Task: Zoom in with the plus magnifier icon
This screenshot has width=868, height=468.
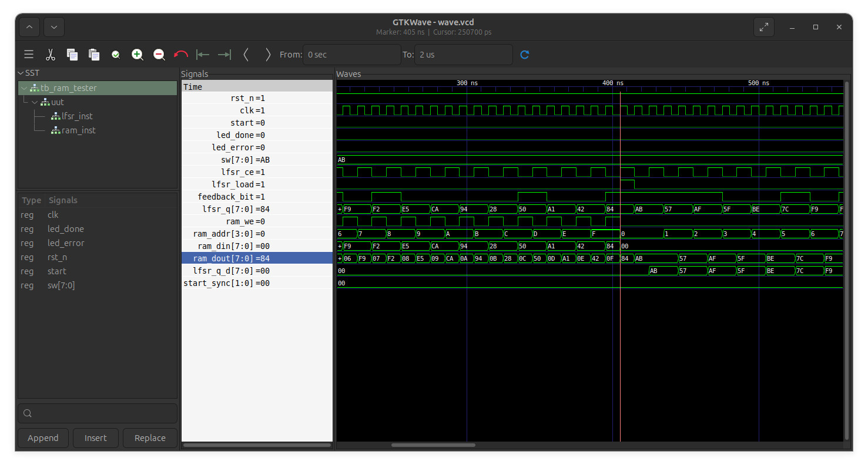Action: [x=138, y=55]
